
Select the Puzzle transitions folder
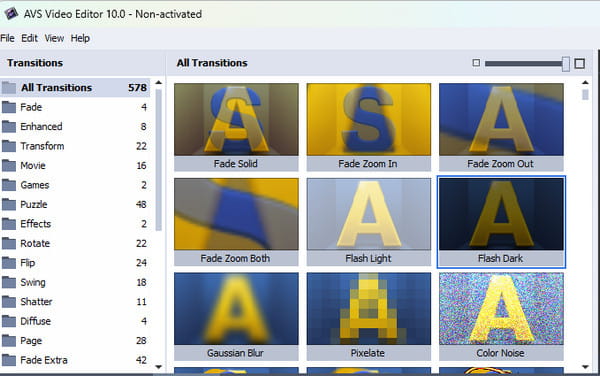pyautogui.click(x=75, y=205)
